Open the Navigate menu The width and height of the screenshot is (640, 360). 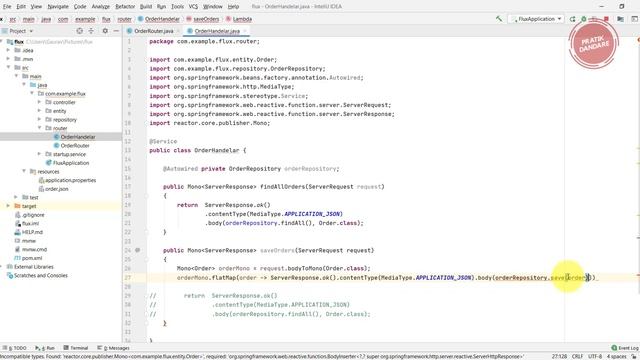tap(58, 7)
